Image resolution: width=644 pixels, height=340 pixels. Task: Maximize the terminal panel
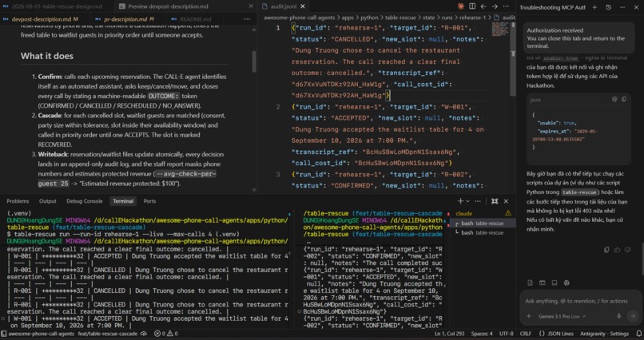(495, 201)
